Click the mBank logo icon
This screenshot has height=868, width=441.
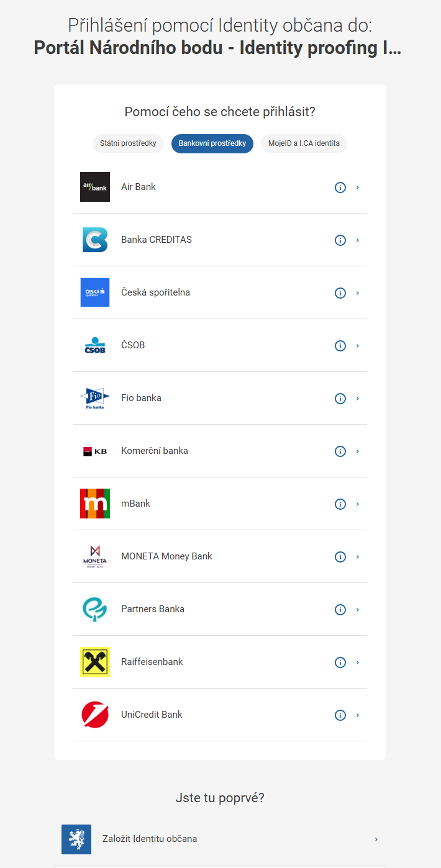point(95,504)
